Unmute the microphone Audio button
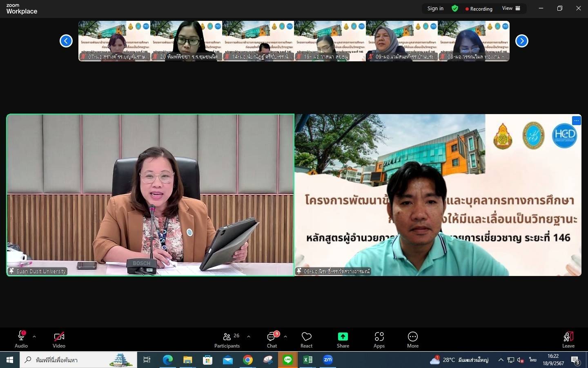 click(21, 339)
